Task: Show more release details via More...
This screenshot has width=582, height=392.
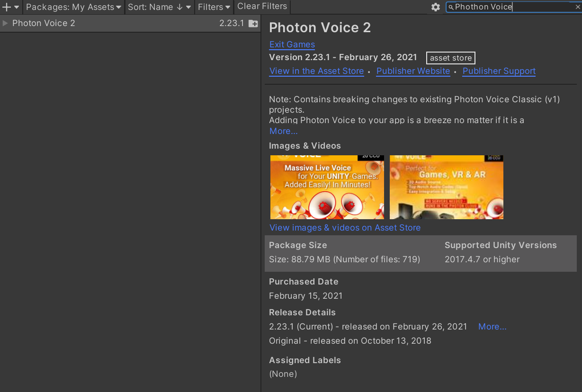Action: pyautogui.click(x=492, y=327)
